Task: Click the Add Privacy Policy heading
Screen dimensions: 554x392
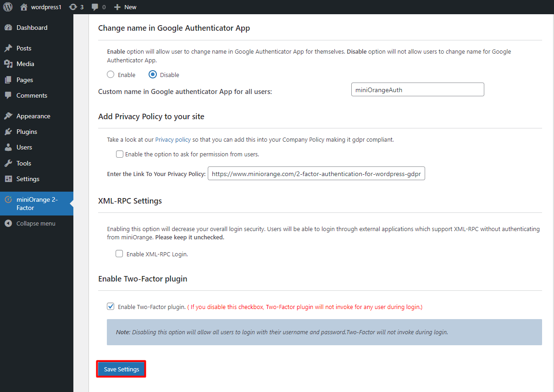Action: pyautogui.click(x=151, y=116)
